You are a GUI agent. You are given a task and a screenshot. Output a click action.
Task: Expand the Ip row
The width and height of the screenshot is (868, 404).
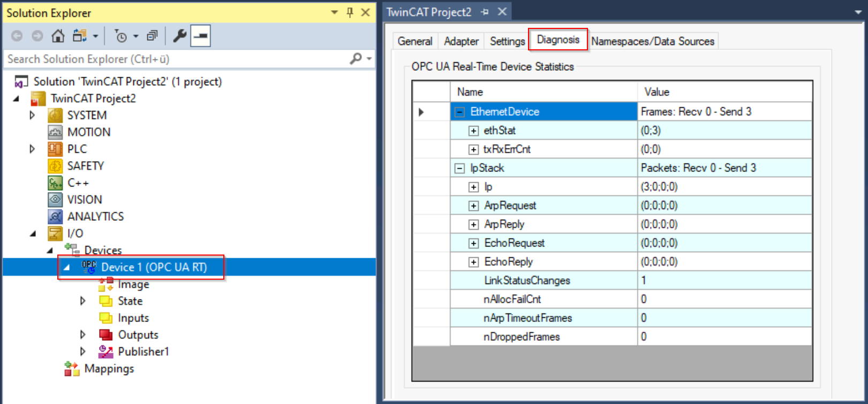click(473, 187)
